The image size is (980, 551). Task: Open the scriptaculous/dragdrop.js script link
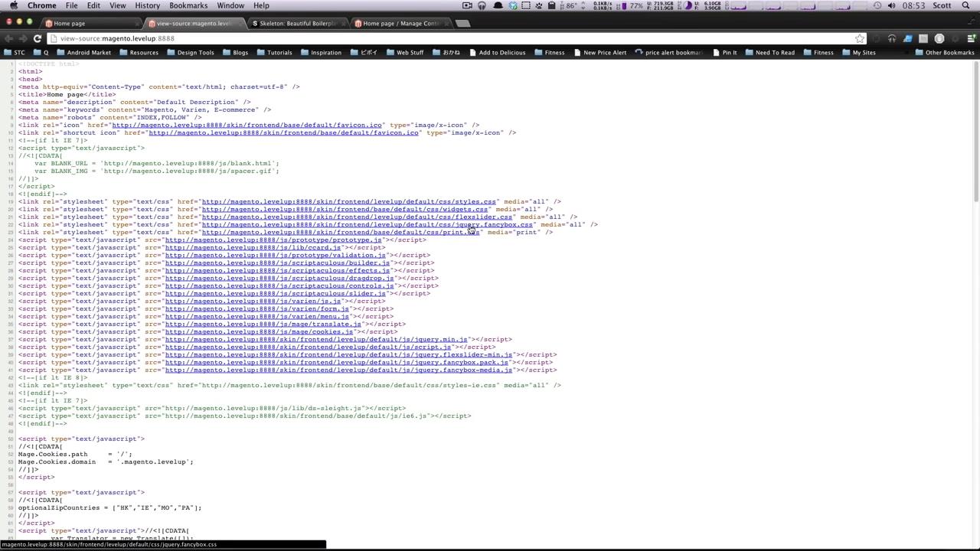pos(279,278)
